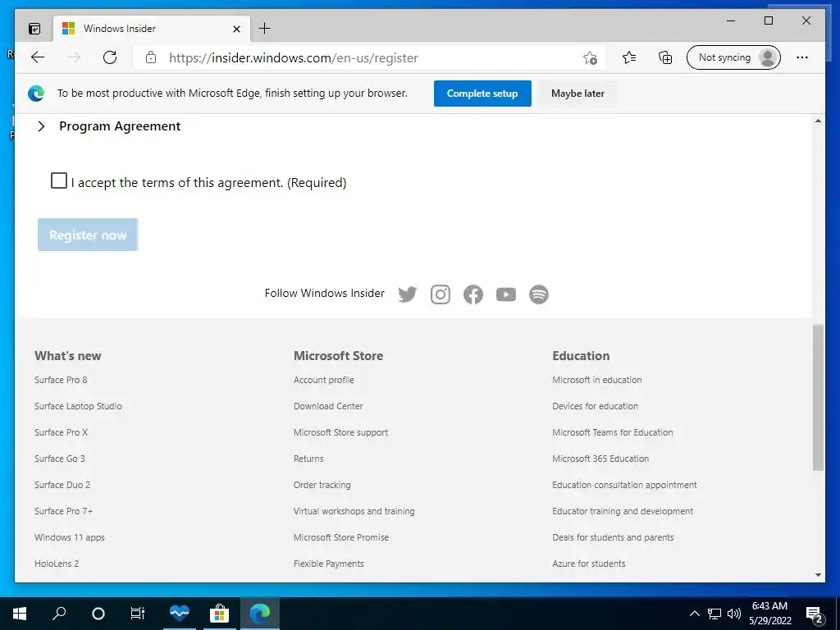Screen dimensions: 840x630
Task: Open taskbar search magnifier
Action: point(59,614)
